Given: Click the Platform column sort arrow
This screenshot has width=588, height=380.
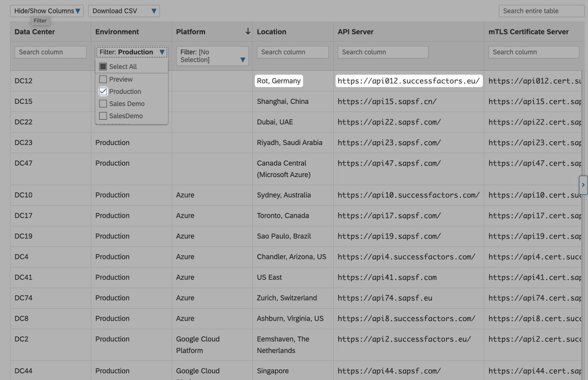Looking at the screenshot, I should 248,32.
